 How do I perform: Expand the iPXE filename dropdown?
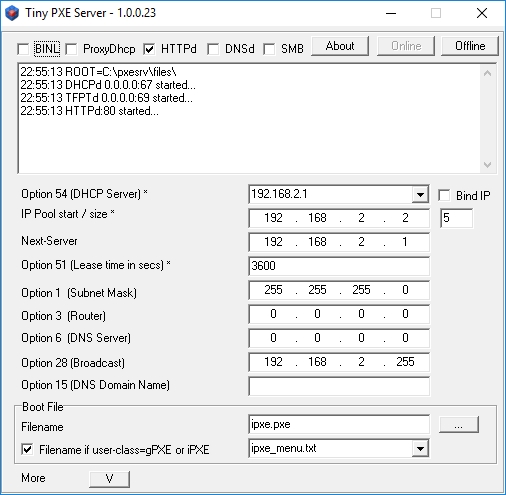coord(420,448)
